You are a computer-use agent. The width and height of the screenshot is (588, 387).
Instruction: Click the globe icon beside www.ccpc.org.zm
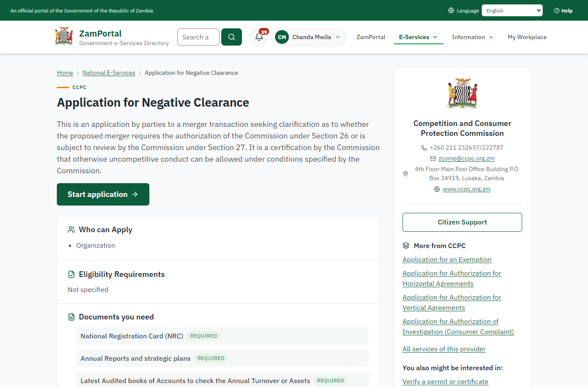click(437, 189)
